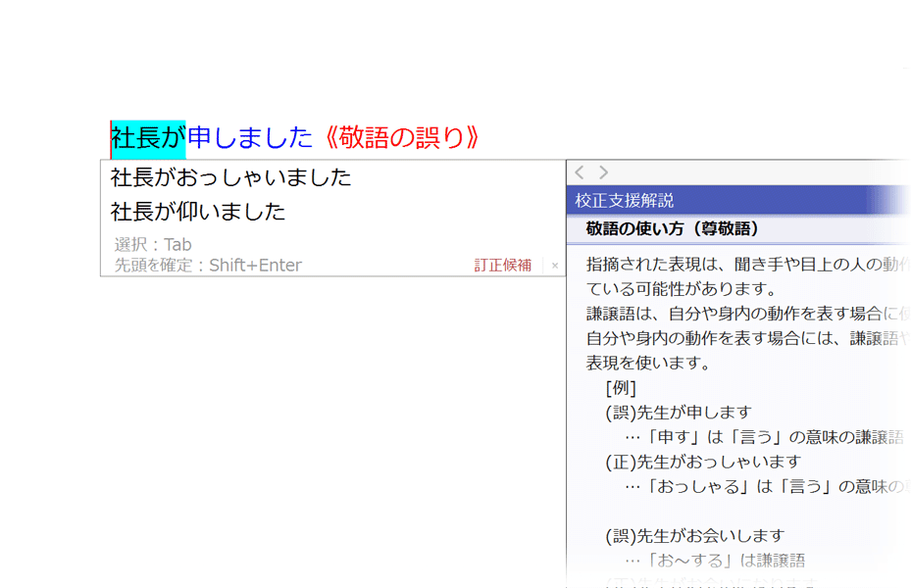
Task: Click the note …「お～する」は謙譲語
Action: [715, 561]
